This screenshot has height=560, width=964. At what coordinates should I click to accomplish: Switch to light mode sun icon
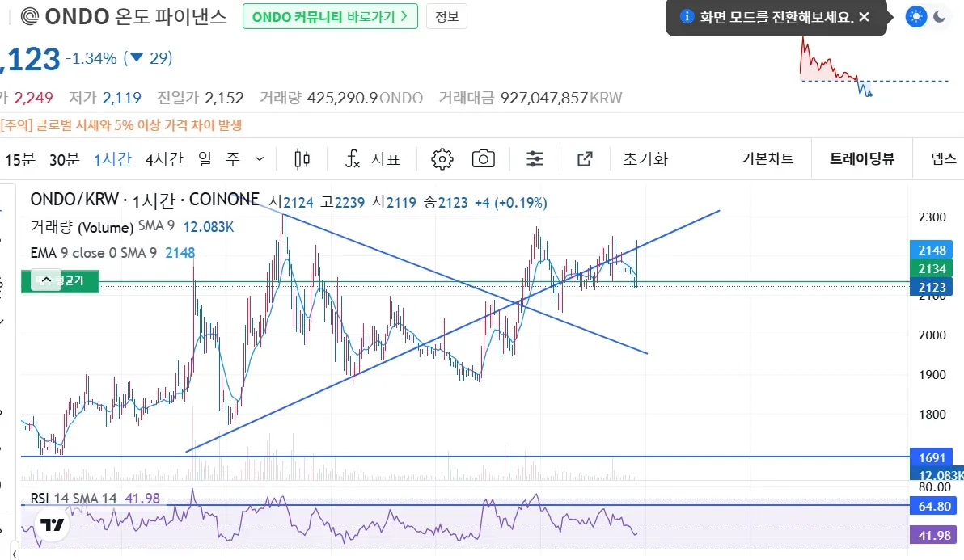[916, 17]
